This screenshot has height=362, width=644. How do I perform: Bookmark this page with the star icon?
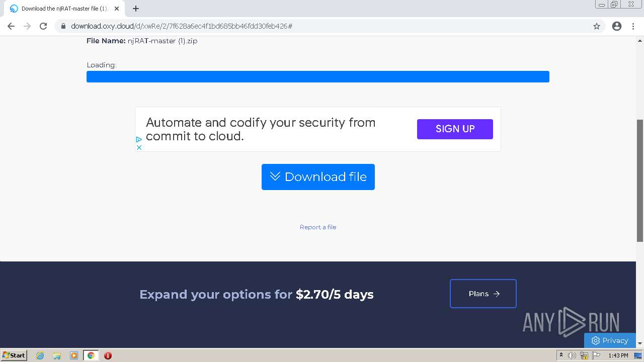point(597,26)
